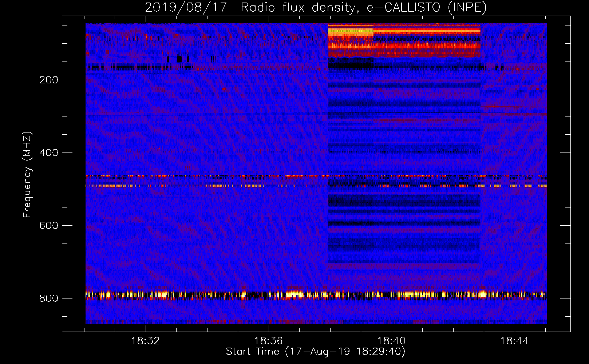The image size is (589, 364).
Task: Click the 800 frequency tick label
Action: tap(49, 298)
